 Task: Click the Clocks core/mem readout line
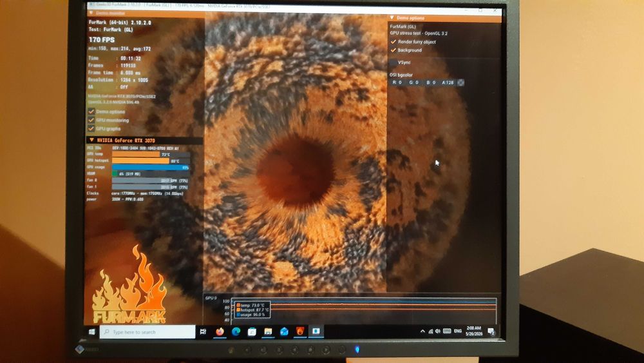click(135, 193)
